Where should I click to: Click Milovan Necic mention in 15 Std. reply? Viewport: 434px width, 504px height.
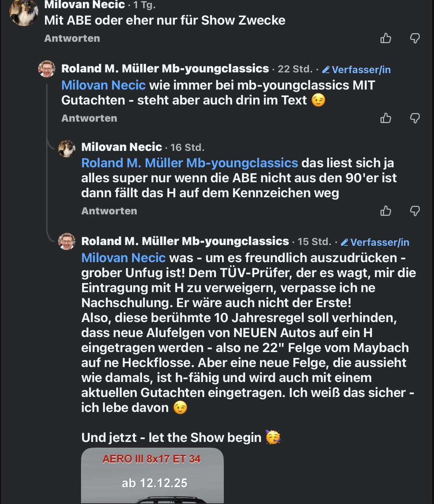pos(123,258)
